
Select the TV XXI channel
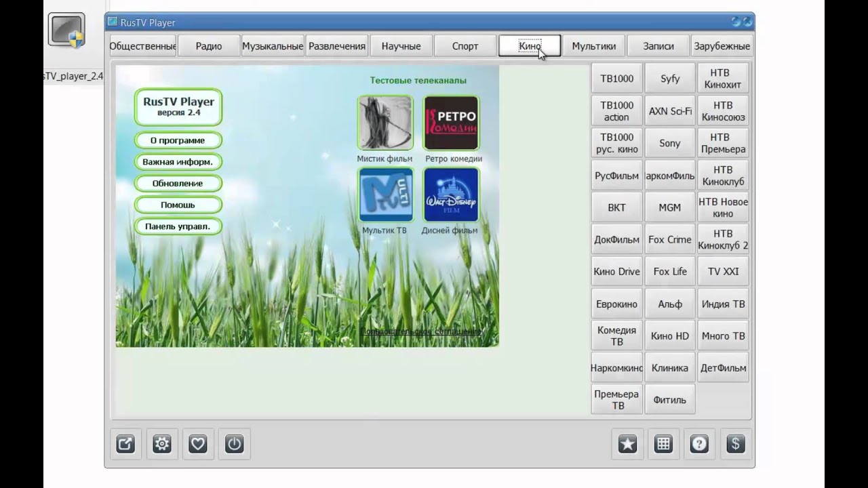pos(724,271)
